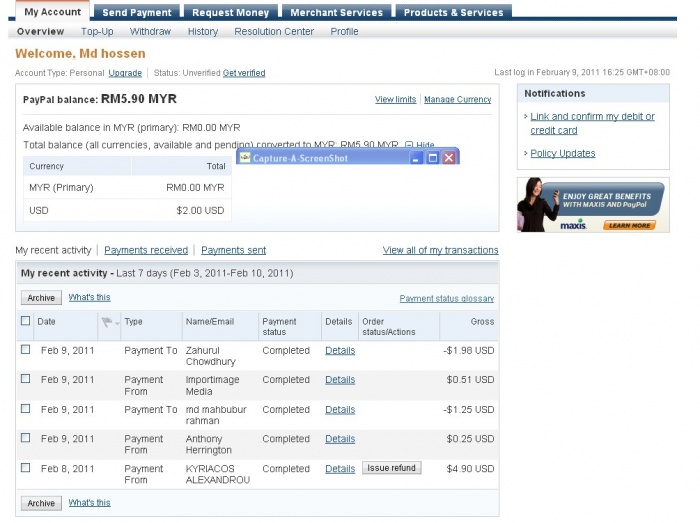Image resolution: width=700 pixels, height=523 pixels.
Task: Open Details for md mahbubur rahman payment
Action: click(x=340, y=410)
